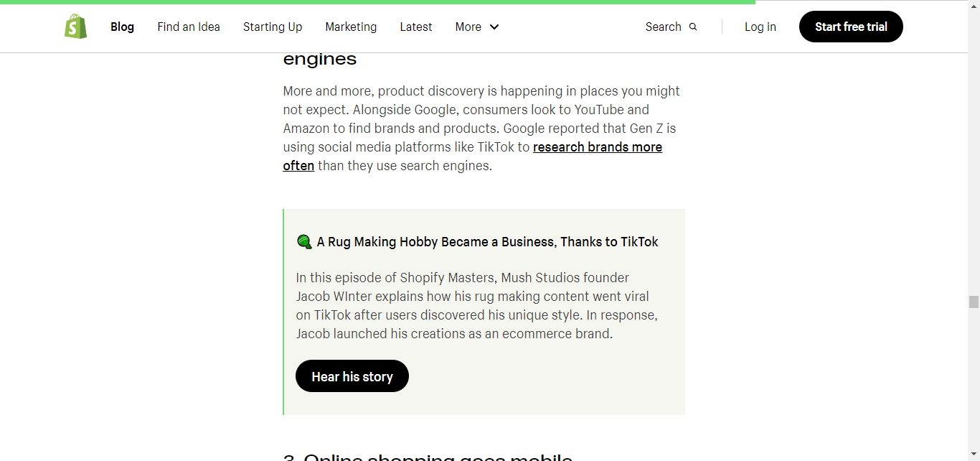Click the Log in link
This screenshot has height=461, width=980.
tap(760, 27)
